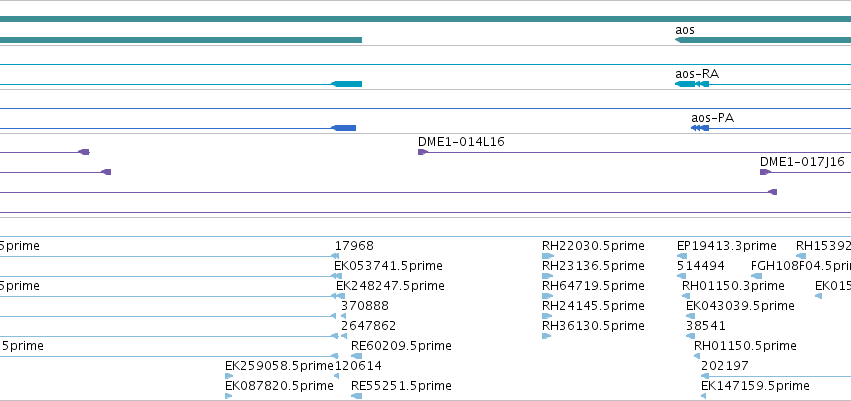Click the DME1-014L16 purple start marker
The width and height of the screenshot is (851, 401).
point(423,152)
